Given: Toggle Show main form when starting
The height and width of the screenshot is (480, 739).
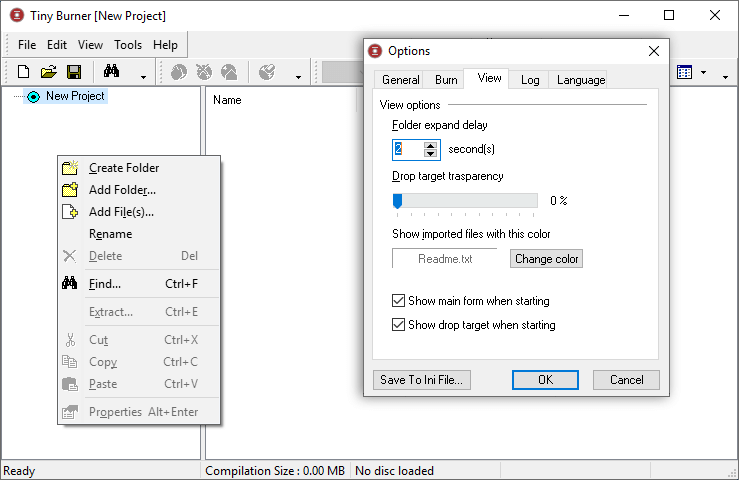Looking at the screenshot, I should (400, 301).
